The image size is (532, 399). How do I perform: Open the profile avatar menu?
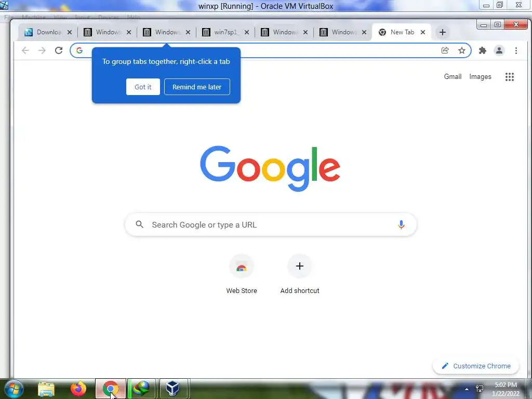pyautogui.click(x=499, y=50)
